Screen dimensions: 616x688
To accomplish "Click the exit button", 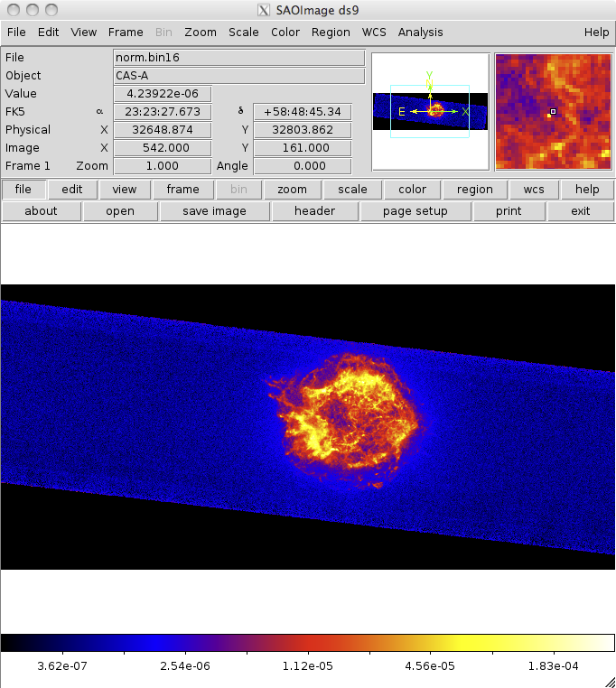I will pos(581,211).
